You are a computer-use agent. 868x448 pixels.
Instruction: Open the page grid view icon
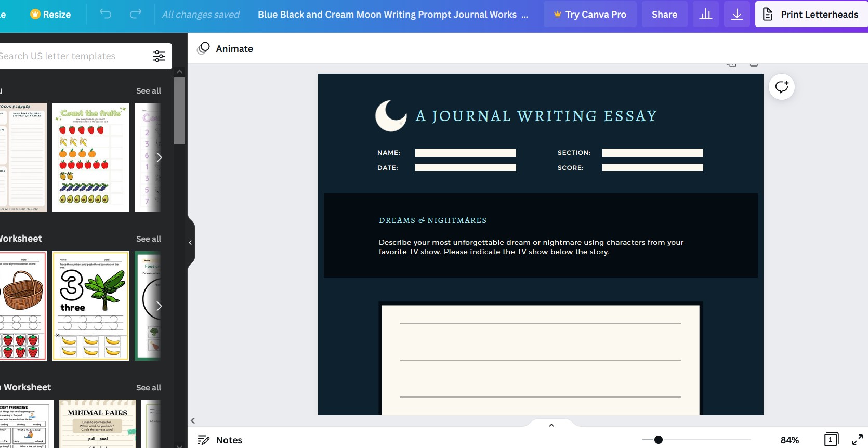831,440
